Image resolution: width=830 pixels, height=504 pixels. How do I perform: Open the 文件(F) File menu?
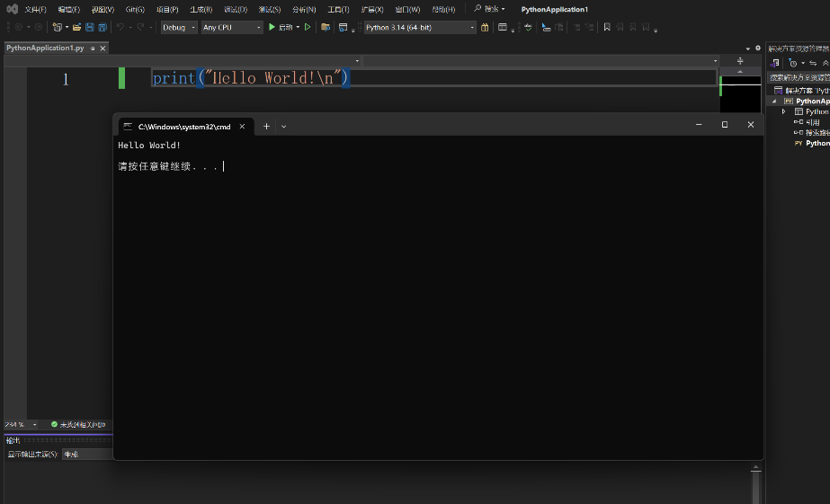click(35, 10)
